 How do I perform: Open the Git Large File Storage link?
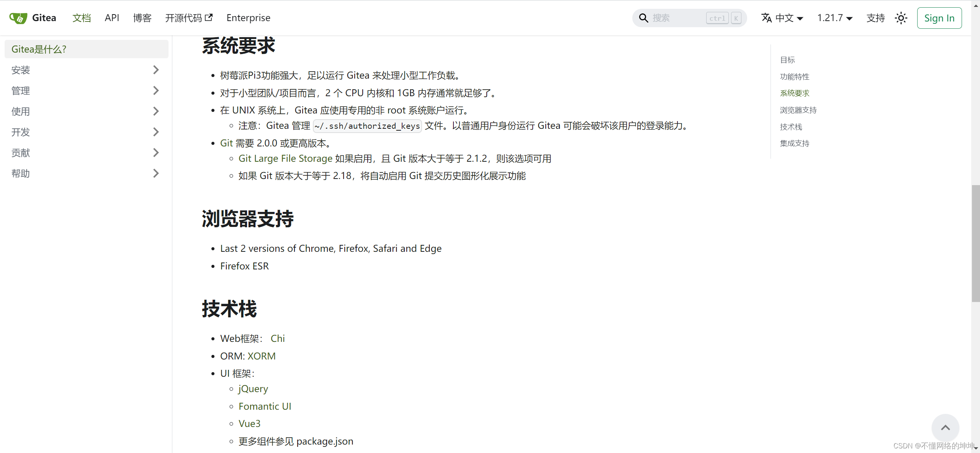click(285, 158)
